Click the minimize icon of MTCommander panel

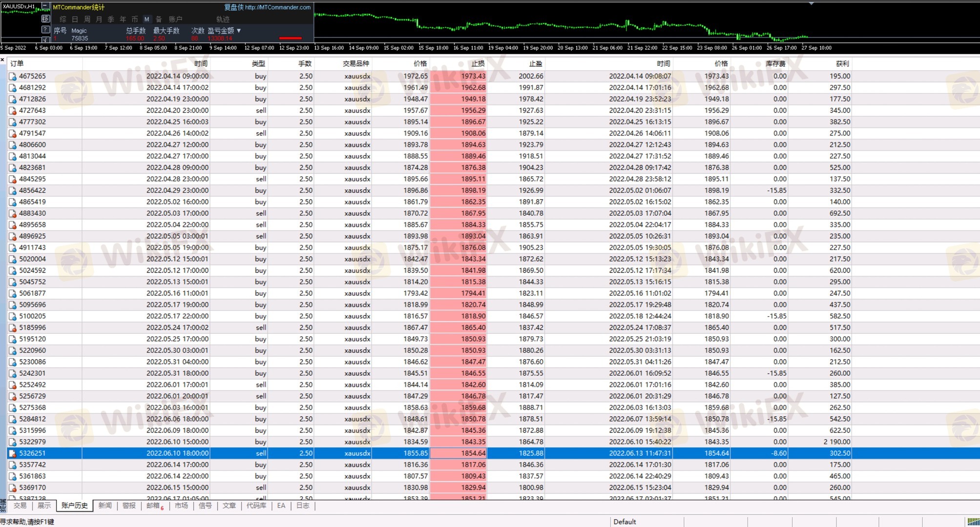pyautogui.click(x=45, y=6)
